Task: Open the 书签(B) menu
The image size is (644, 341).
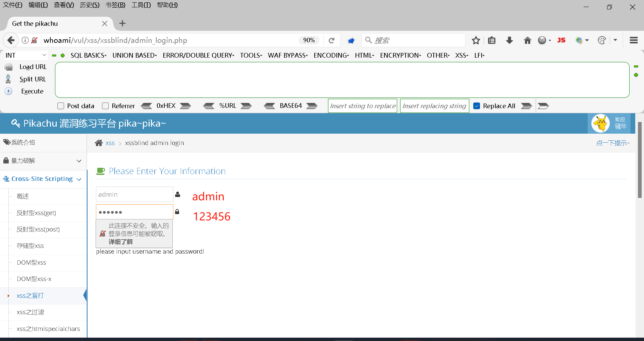Action: coord(115,5)
